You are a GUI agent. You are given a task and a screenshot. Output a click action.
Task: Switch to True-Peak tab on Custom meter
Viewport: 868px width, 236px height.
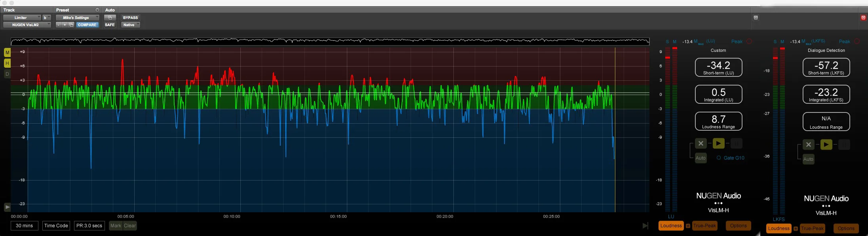(x=705, y=226)
